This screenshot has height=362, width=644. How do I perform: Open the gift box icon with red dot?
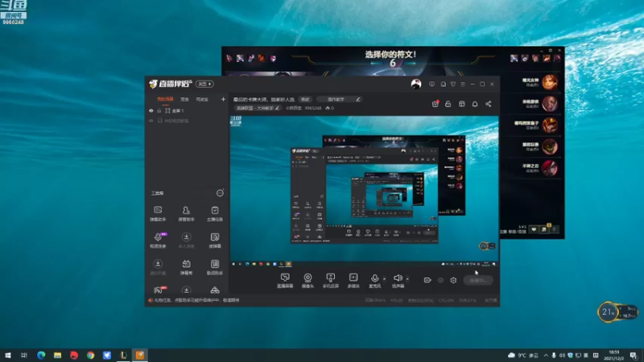(x=435, y=104)
